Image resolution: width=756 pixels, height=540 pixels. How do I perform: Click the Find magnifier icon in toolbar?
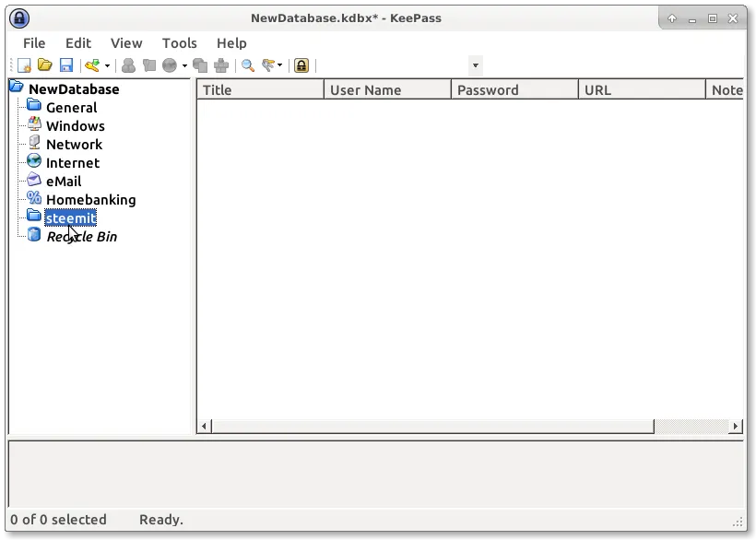tap(248, 65)
